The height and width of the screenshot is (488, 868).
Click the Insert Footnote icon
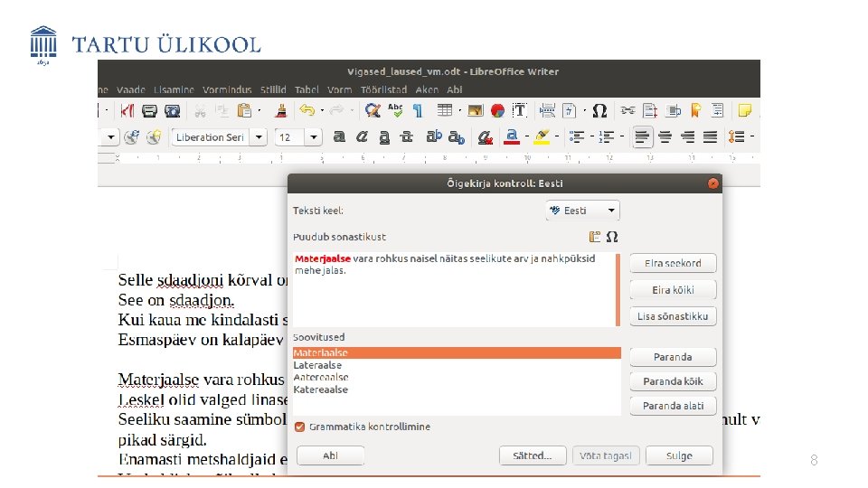(x=650, y=110)
